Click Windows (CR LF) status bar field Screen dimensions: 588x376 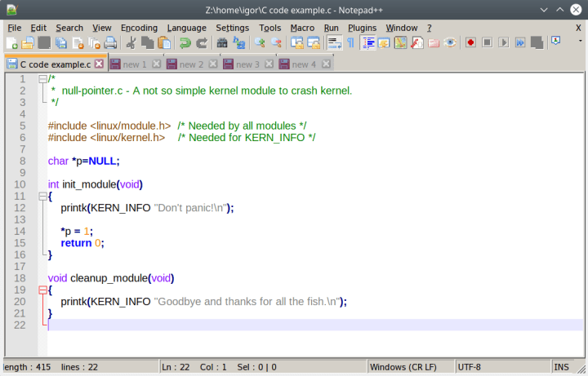tap(410, 367)
